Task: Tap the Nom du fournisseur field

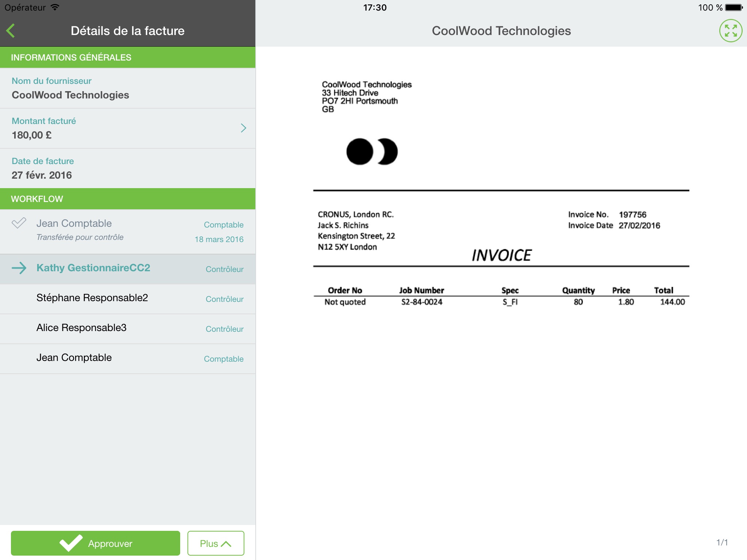Action: coord(128,88)
